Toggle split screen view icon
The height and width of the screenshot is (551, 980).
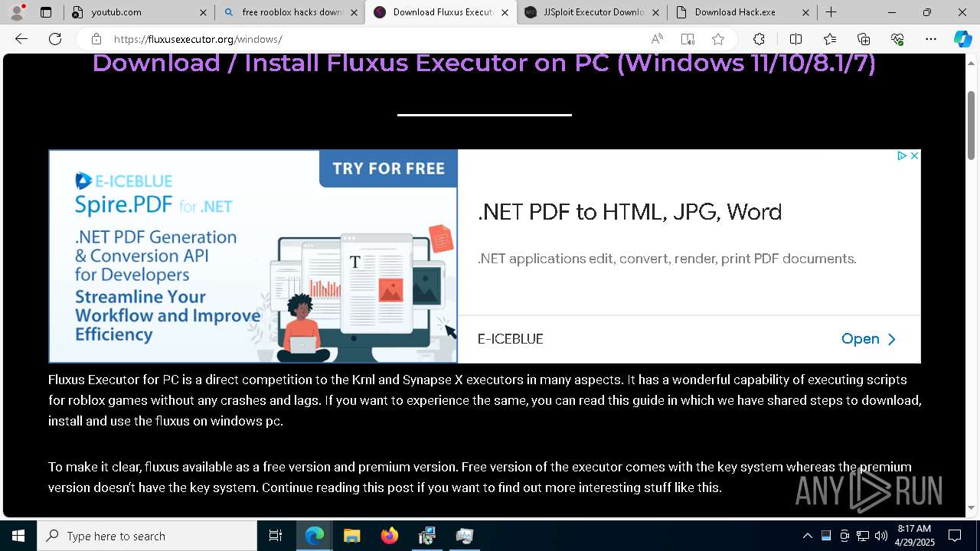tap(795, 39)
